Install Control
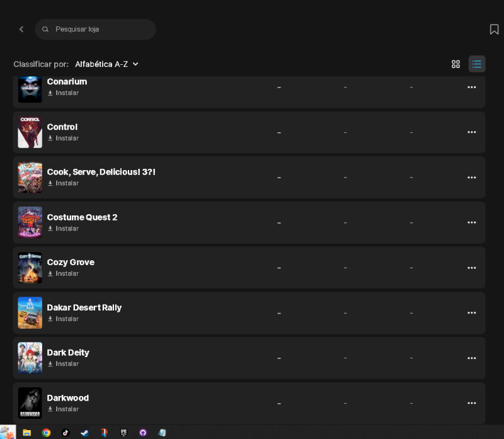Screen dimensions: 504x439 [x=64, y=138]
